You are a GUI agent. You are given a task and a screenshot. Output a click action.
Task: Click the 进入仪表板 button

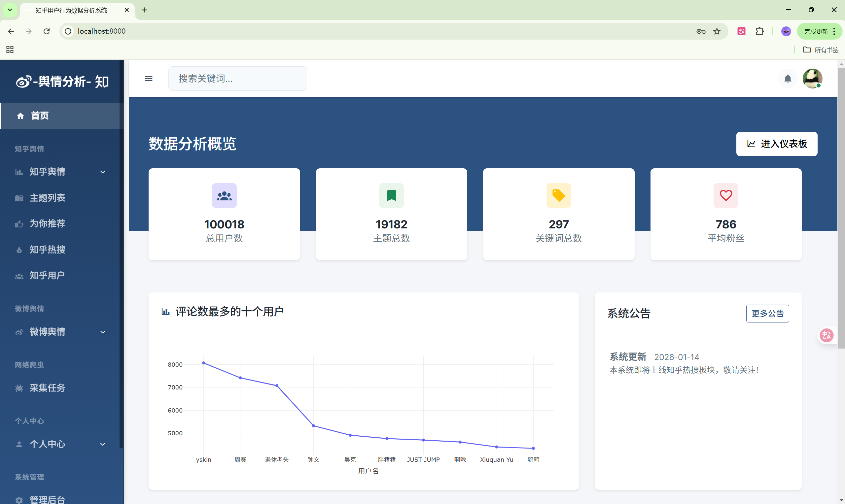coord(777,144)
